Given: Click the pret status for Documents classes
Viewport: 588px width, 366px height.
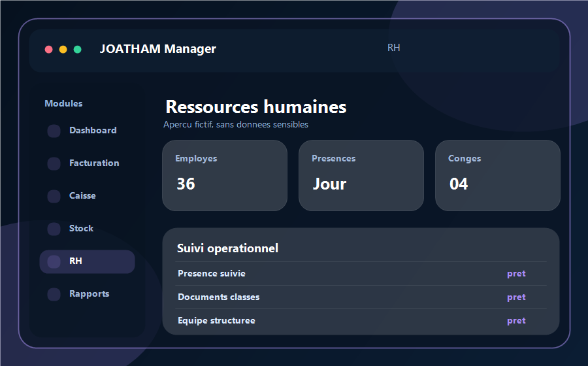Looking at the screenshot, I should 516,297.
